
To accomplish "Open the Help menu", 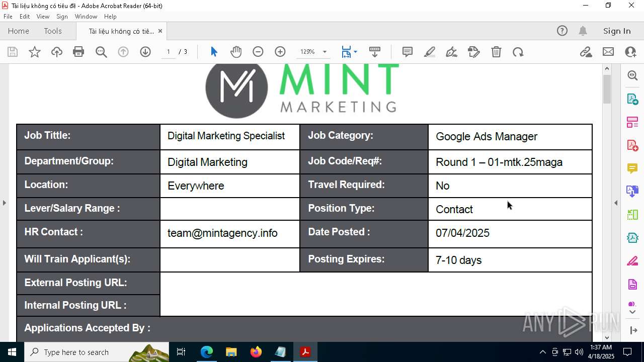I will (110, 17).
